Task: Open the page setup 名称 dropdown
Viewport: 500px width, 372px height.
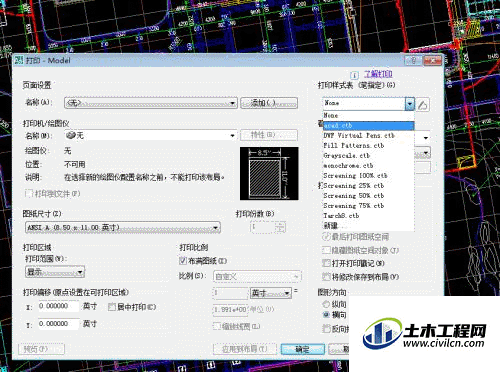Action: [151, 103]
